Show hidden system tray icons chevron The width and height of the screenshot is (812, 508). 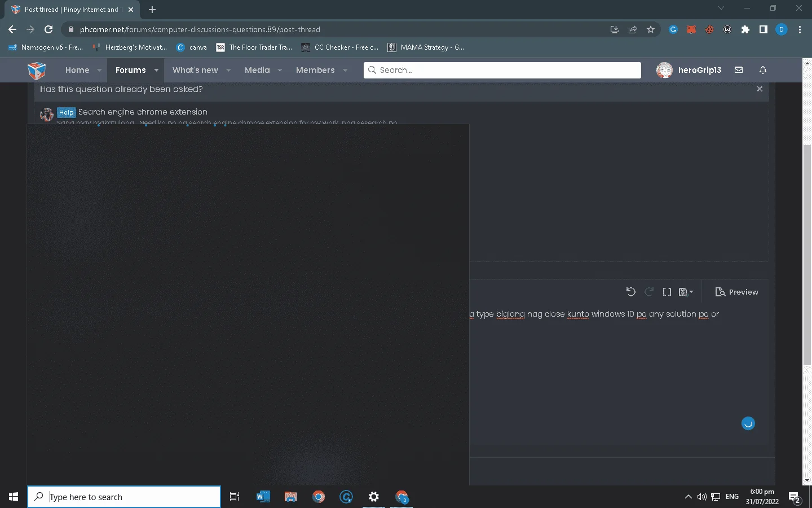[x=688, y=497]
